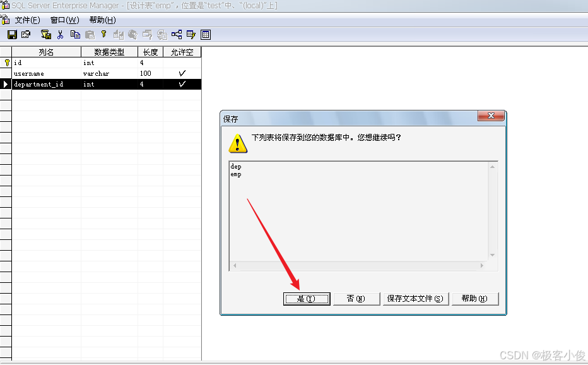588x365 pixels.
Task: Open the 窗口(W) menu
Action: click(65, 20)
